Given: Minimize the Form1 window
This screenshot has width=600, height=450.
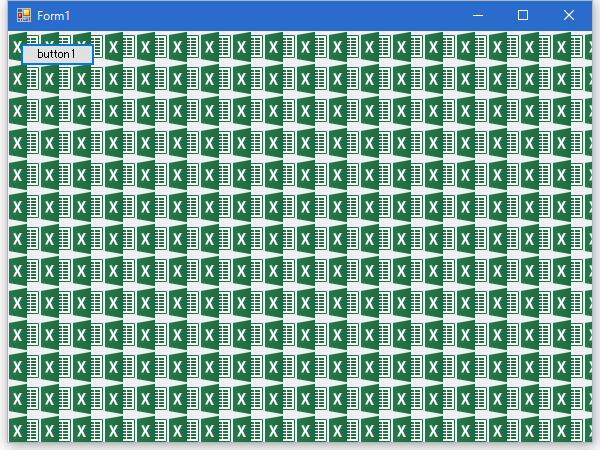Looking at the screenshot, I should click(x=478, y=15).
